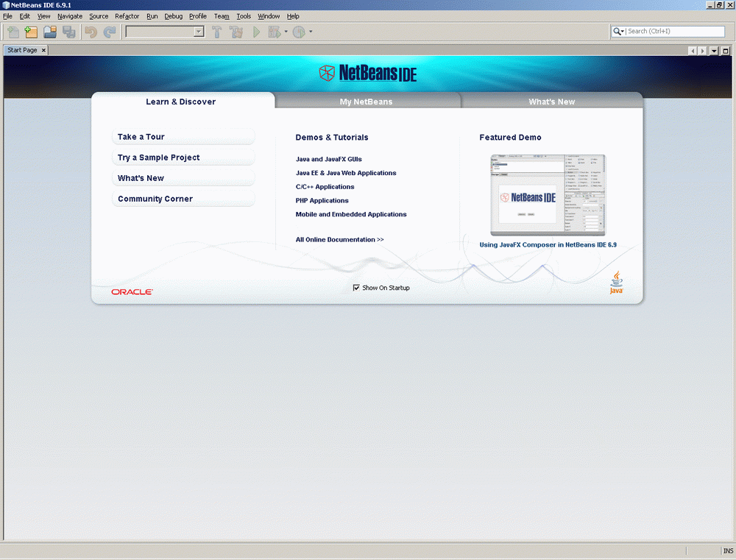Open the Tools menu
736x560 pixels.
pyautogui.click(x=244, y=16)
